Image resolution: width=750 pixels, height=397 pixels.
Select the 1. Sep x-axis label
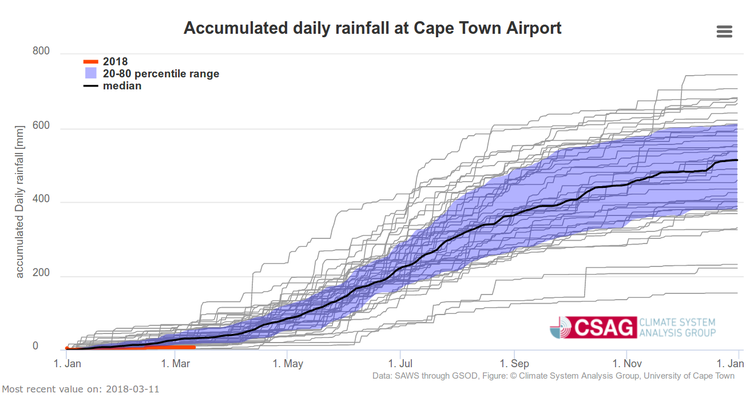coord(514,364)
